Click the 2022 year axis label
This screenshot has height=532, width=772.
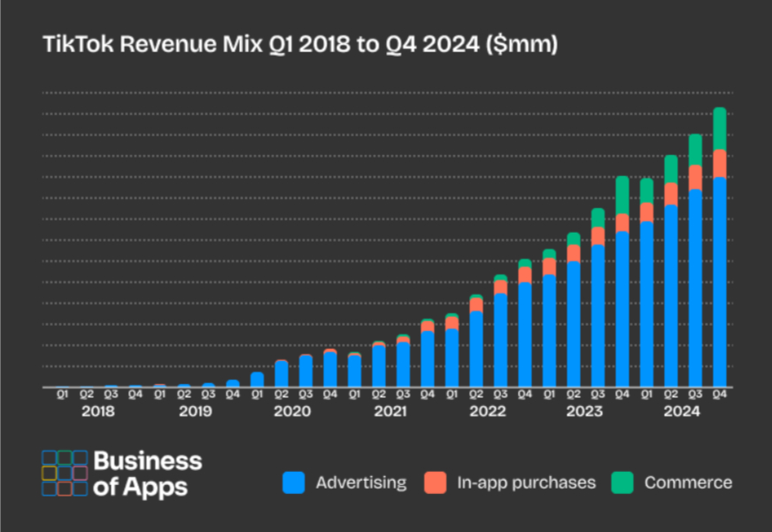coord(488,411)
